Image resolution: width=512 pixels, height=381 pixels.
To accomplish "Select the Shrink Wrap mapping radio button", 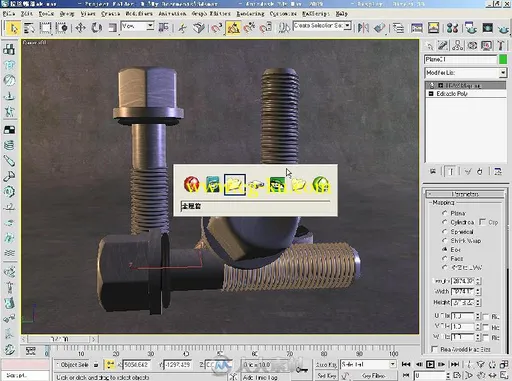I will click(444, 240).
